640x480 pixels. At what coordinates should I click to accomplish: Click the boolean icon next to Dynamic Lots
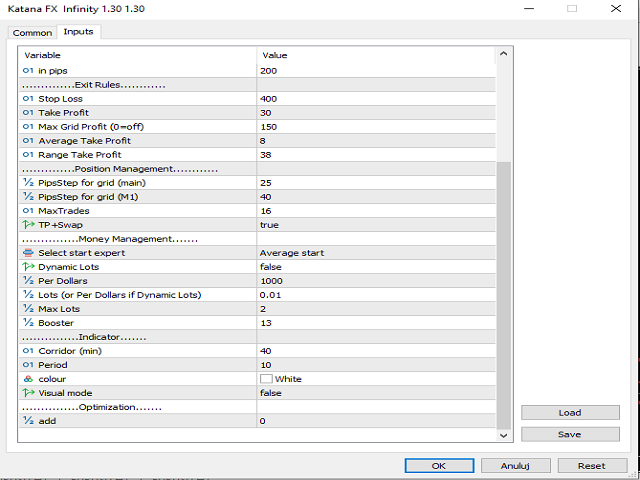point(28,267)
